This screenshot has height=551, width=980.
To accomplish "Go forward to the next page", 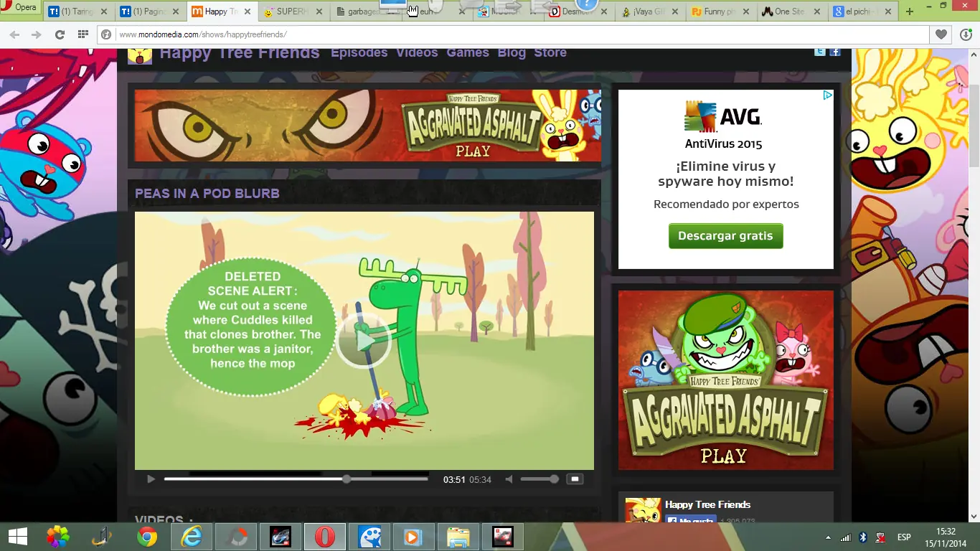I will (36, 34).
